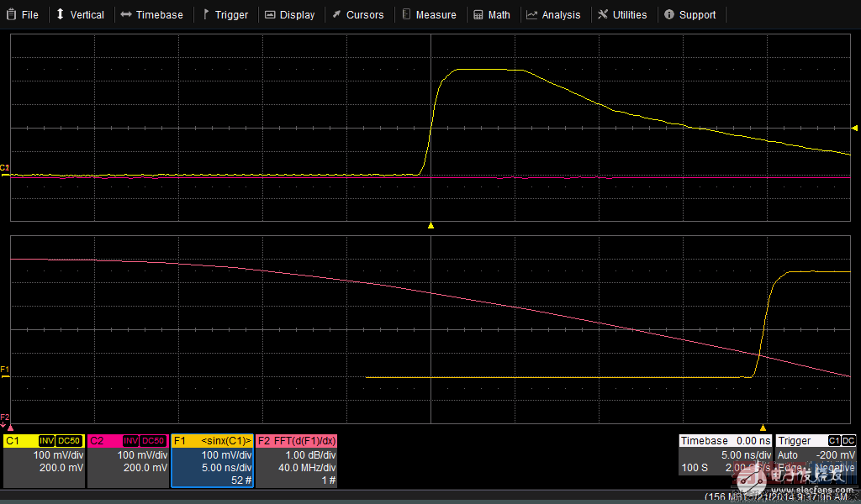Click the Cursors arrow icon
The width and height of the screenshot is (861, 504).
(x=336, y=14)
